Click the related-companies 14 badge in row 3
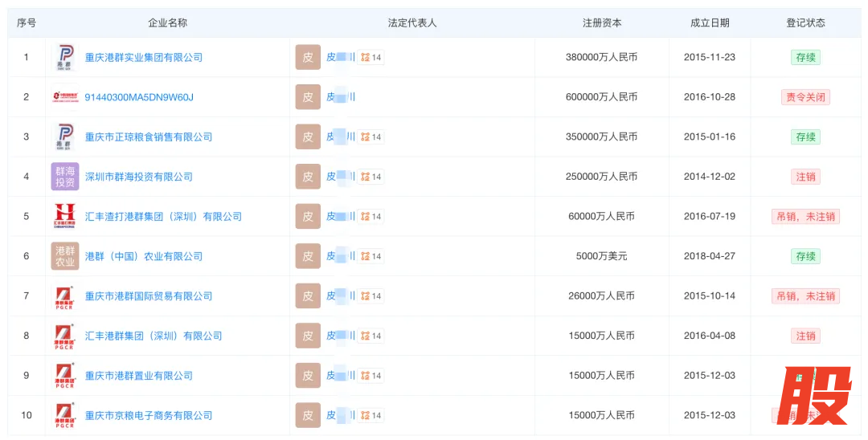Screen dimensions: 868x440 click(371, 137)
